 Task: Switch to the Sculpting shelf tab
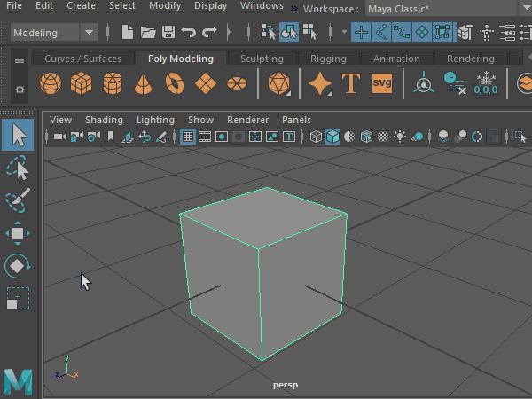coord(262,59)
